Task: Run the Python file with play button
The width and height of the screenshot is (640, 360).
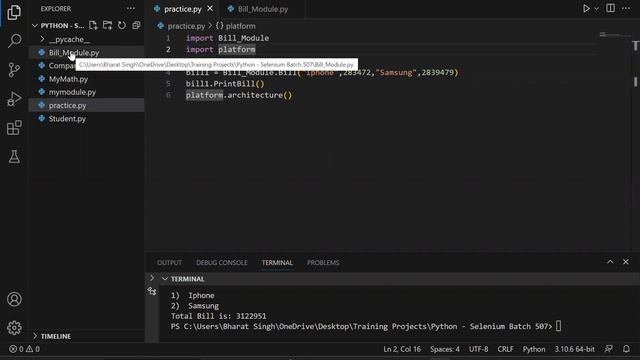Action: pos(586,9)
